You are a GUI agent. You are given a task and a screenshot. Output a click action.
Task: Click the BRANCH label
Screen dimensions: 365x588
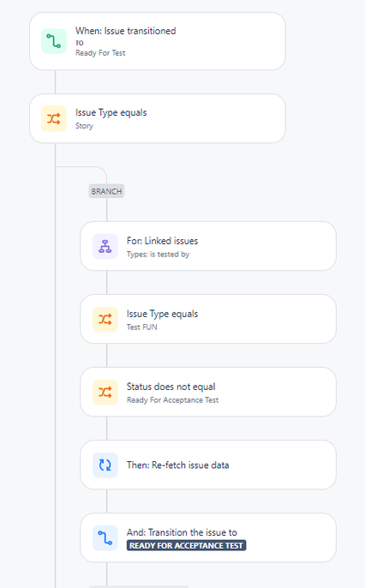point(106,191)
